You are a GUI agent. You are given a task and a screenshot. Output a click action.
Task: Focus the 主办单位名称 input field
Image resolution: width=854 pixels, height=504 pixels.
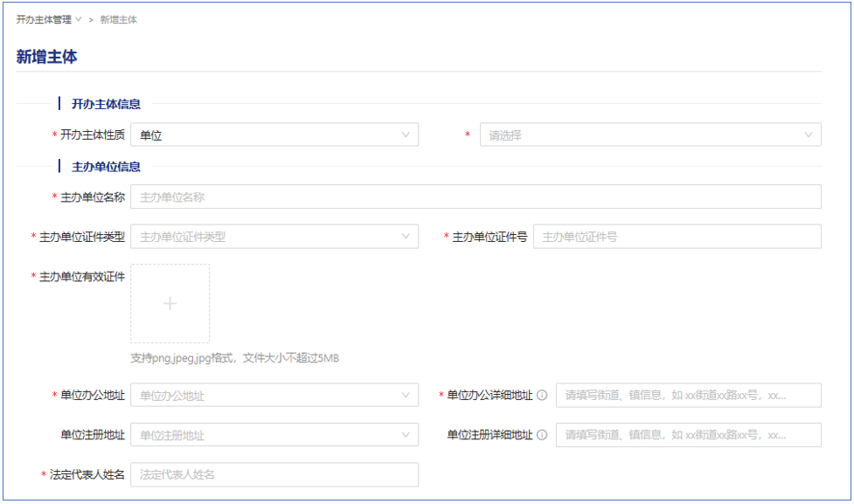click(x=475, y=197)
